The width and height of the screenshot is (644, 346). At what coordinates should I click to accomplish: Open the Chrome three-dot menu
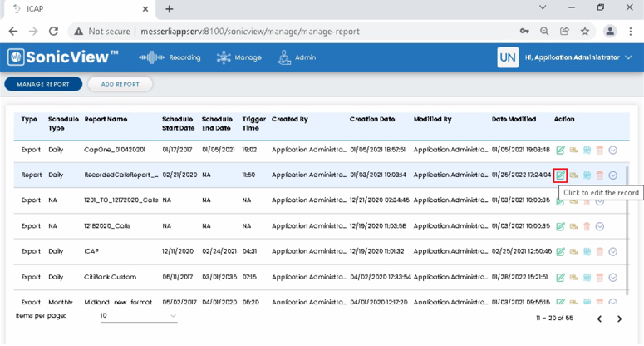[x=631, y=32]
